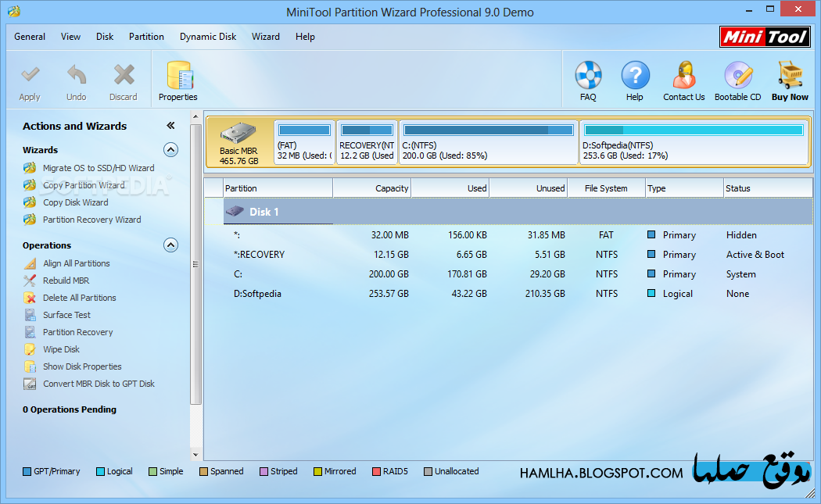Select Convert MBR Disk to GPT Disk
The width and height of the screenshot is (821, 504).
pyautogui.click(x=99, y=384)
